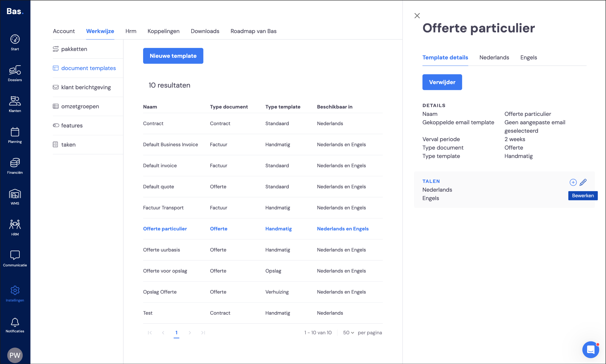Screen dimensions: 606x364
Task: Switch to the Werkwijze tab
Action: [x=100, y=31]
